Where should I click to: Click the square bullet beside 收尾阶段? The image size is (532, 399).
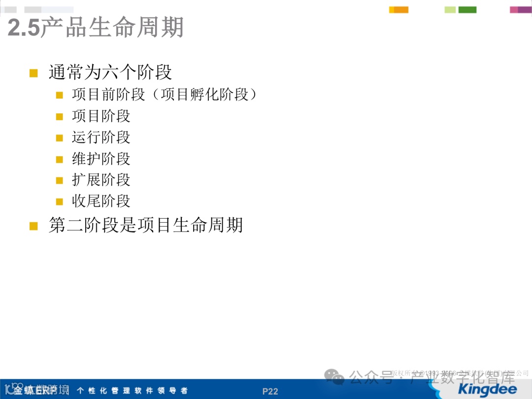coord(60,201)
